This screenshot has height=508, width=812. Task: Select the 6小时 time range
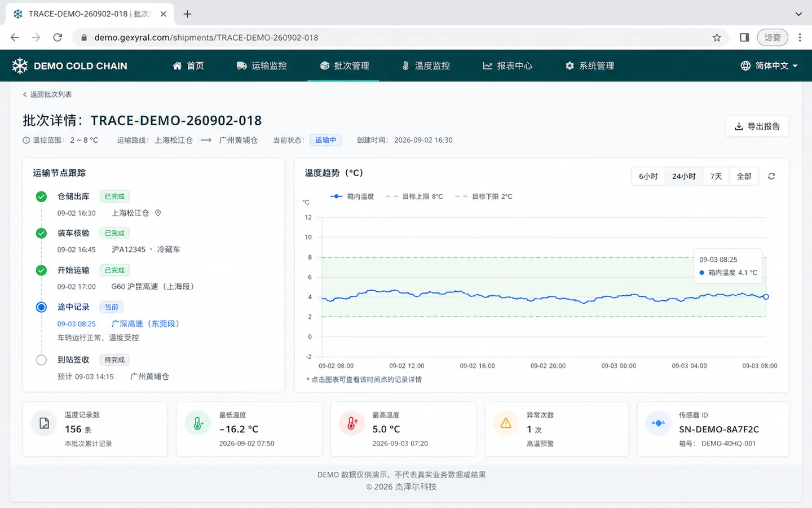(x=648, y=176)
